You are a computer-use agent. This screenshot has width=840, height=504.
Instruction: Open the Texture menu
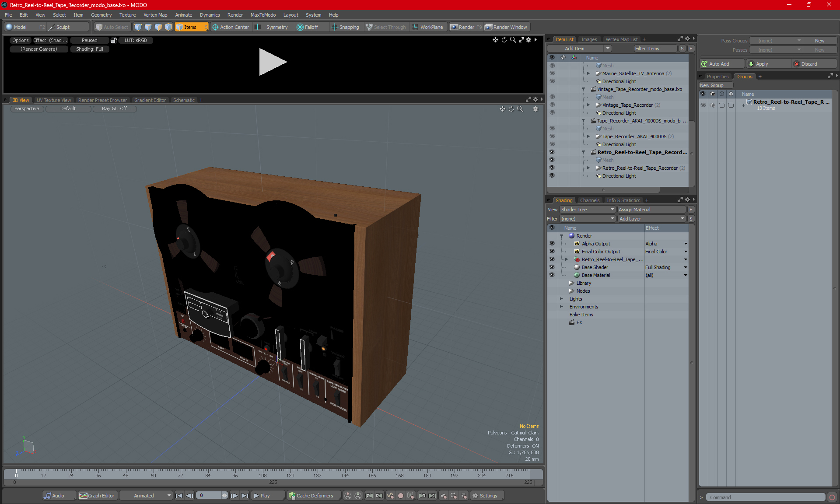127,15
